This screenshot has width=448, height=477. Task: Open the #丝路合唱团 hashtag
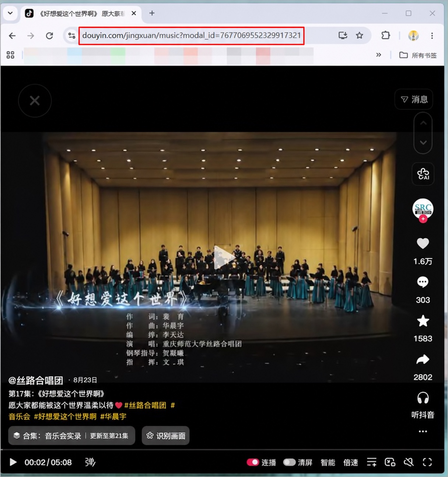point(145,405)
